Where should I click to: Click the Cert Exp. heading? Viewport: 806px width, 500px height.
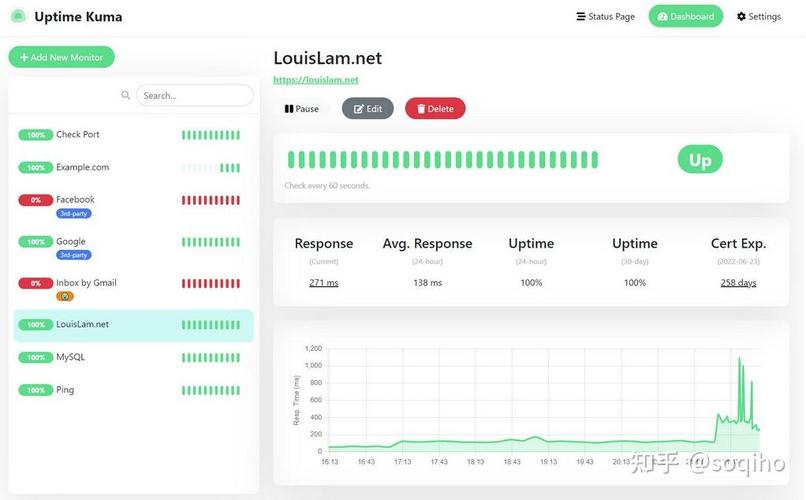tap(738, 244)
